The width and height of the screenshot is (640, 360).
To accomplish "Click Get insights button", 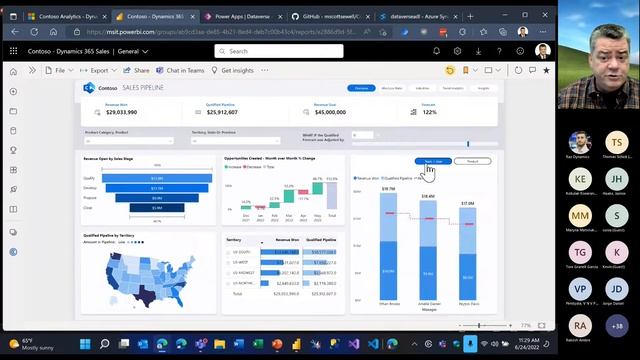I will tap(232, 70).
